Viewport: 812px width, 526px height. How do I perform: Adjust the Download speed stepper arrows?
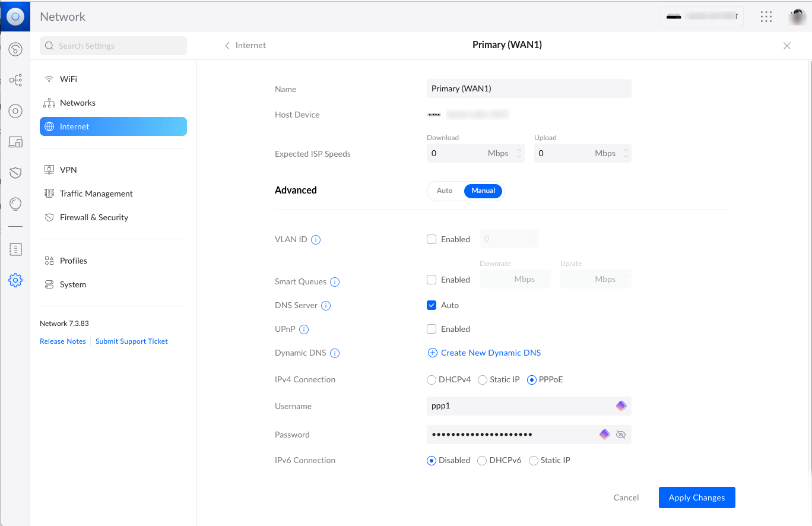pyautogui.click(x=519, y=153)
